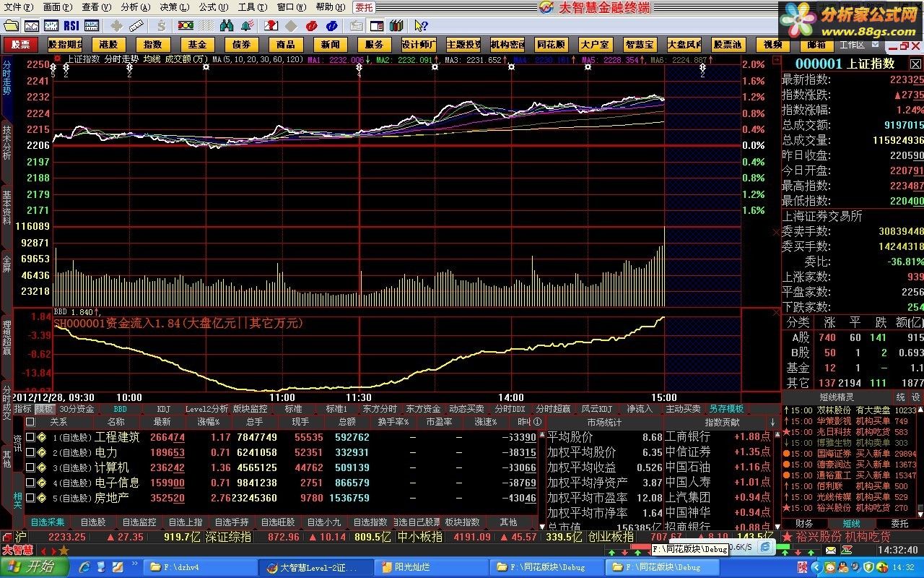Tick the checkbox for 电力 row
This screenshot has height=578, width=924.
pyautogui.click(x=30, y=452)
